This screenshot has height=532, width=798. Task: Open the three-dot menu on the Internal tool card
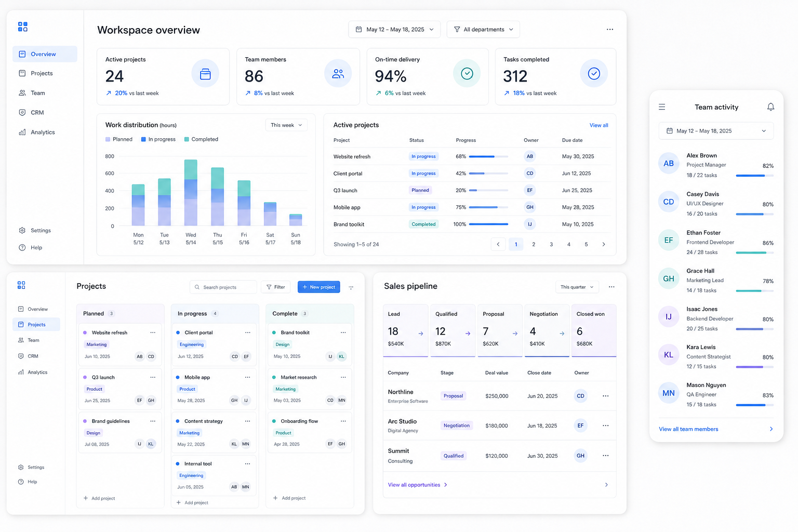pos(248,464)
